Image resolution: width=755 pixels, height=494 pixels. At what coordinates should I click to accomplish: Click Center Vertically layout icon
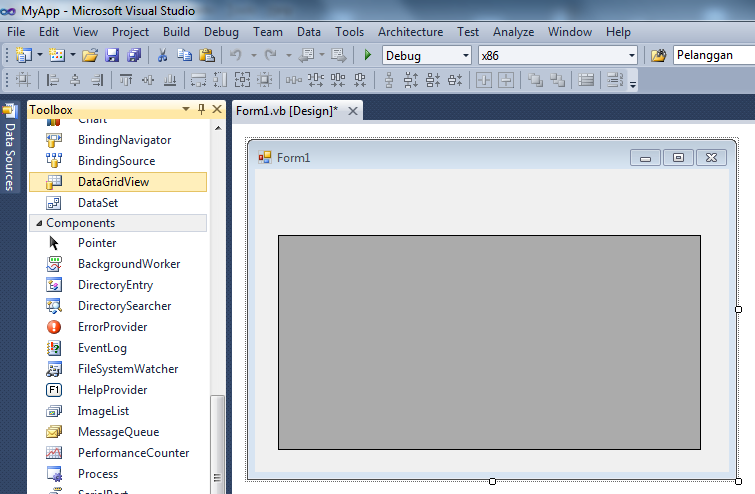click(x=506, y=80)
